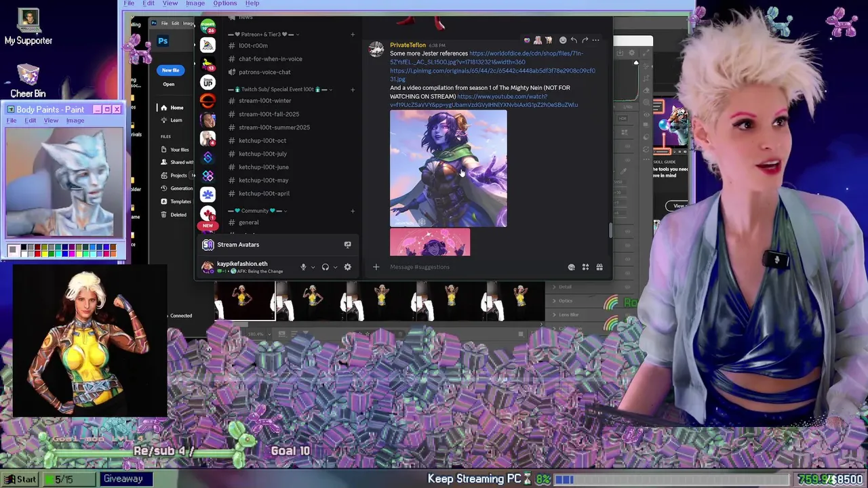
Task: Open the Climate server icon with 26 badge
Action: click(208, 27)
